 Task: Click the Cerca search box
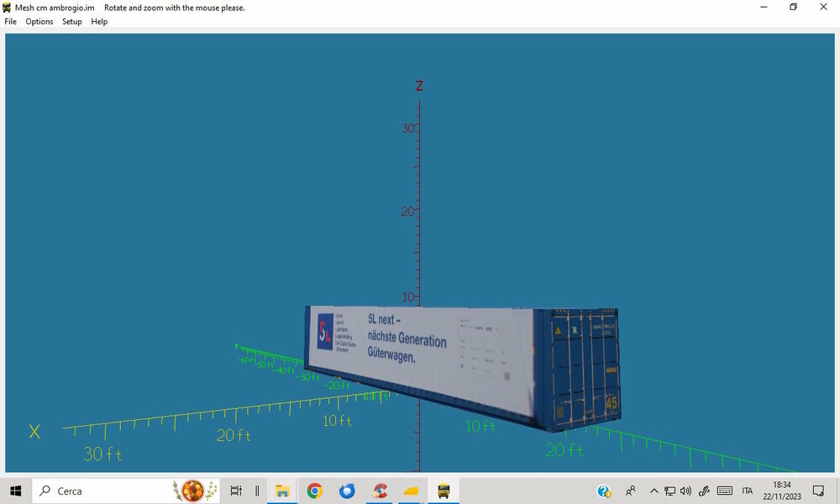[x=126, y=491]
